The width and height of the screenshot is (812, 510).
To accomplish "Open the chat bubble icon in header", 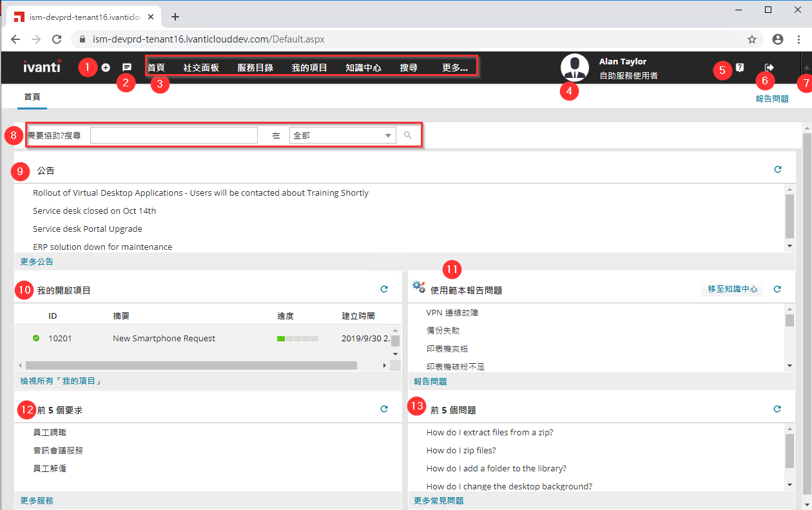I will (x=127, y=68).
